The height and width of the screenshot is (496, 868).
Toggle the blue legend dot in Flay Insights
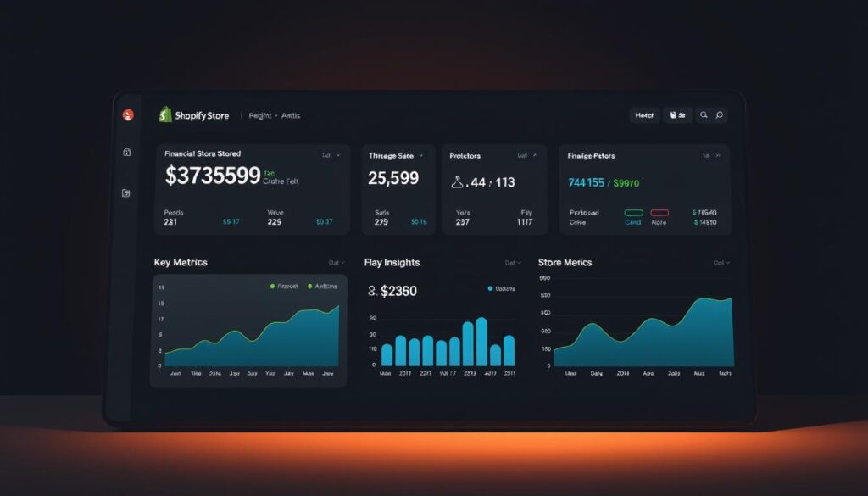pyautogui.click(x=490, y=289)
